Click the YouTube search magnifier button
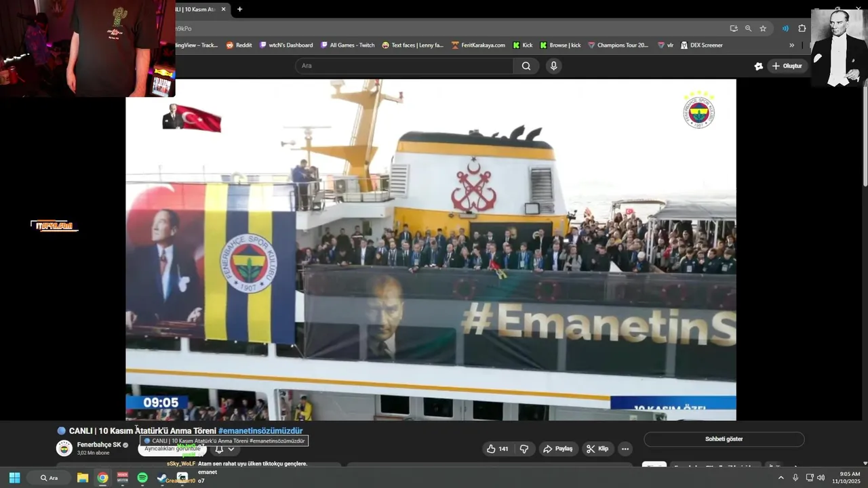This screenshot has width=868, height=488. (x=526, y=66)
